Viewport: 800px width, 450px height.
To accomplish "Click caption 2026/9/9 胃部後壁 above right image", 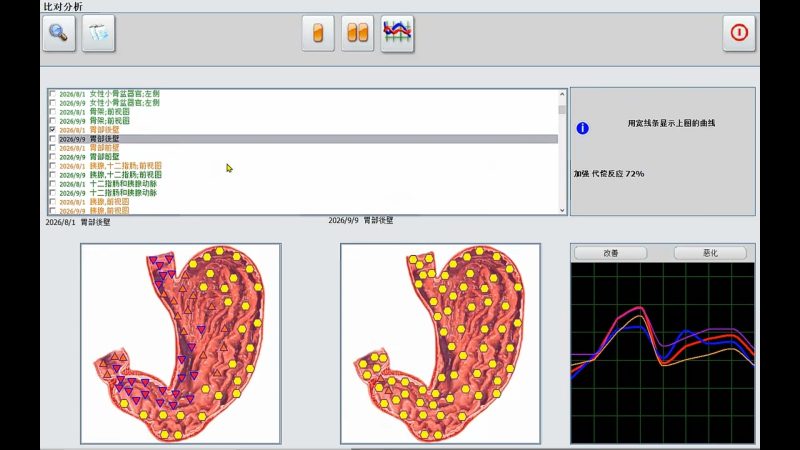I will click(x=361, y=220).
